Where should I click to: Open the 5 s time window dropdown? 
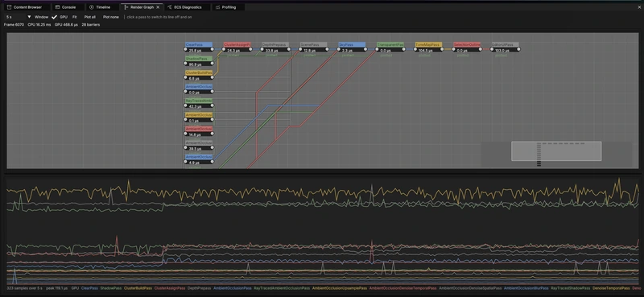point(18,17)
